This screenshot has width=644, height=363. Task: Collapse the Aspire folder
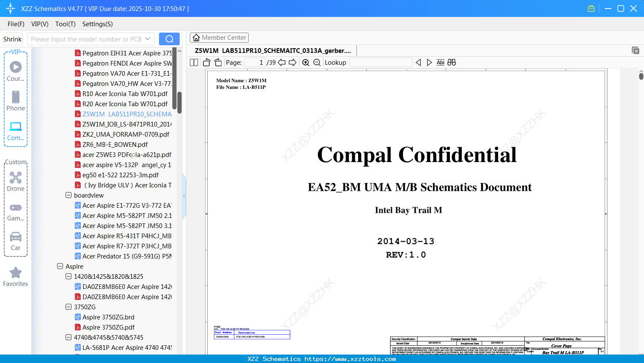tap(60, 267)
